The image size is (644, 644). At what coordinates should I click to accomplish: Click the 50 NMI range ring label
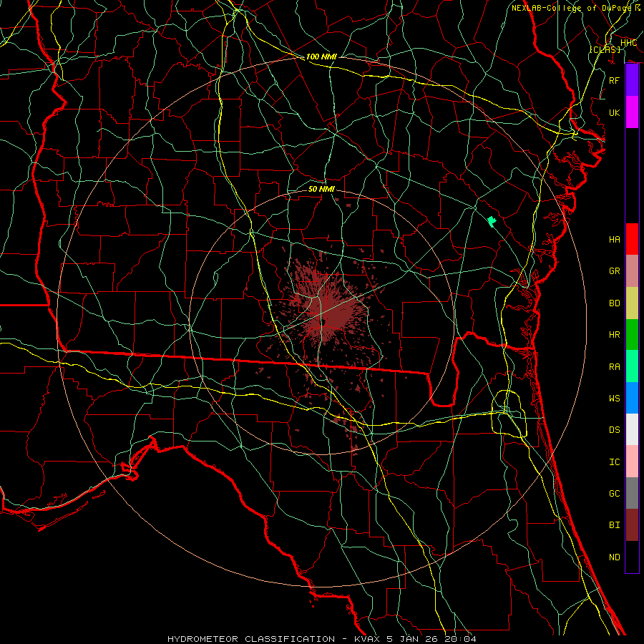pos(321,189)
